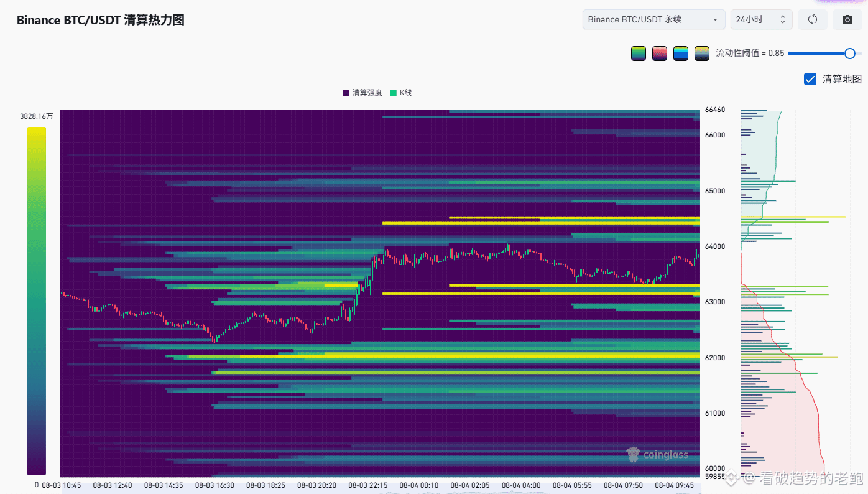The width and height of the screenshot is (868, 494).
Task: Click the "08-04 07:50" time axis label
Action: [x=623, y=485]
